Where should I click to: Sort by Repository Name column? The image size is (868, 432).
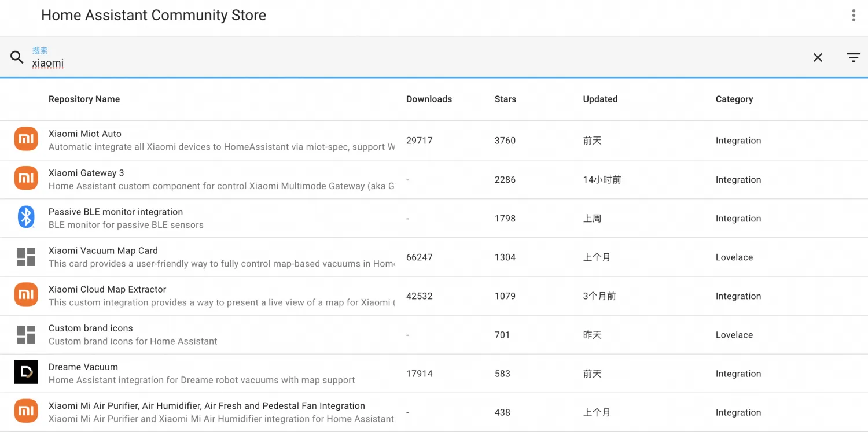84,99
